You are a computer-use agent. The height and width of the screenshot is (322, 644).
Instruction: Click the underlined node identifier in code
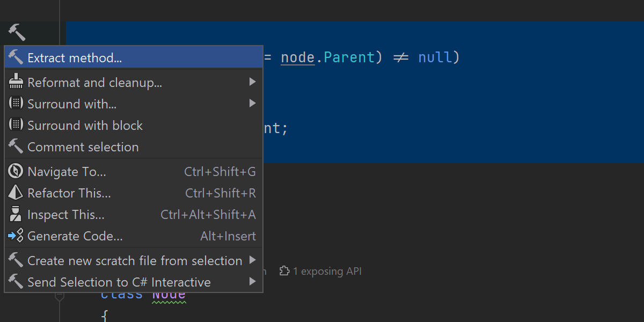pos(297,57)
